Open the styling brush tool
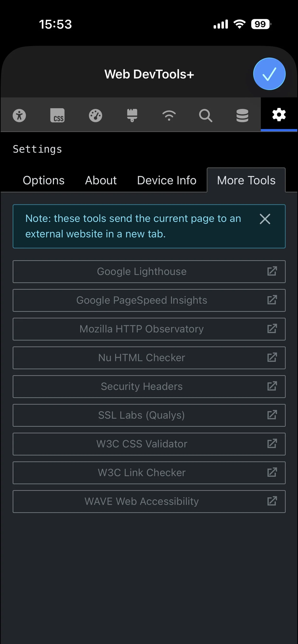298x644 pixels. pyautogui.click(x=132, y=115)
